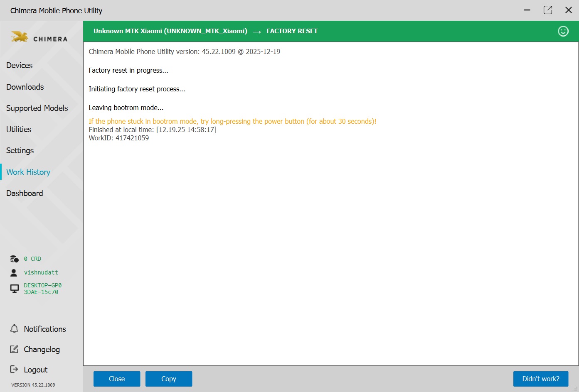Viewport: 579px width, 392px height.
Task: Click the "Finished at local time" line
Action: [x=153, y=130]
